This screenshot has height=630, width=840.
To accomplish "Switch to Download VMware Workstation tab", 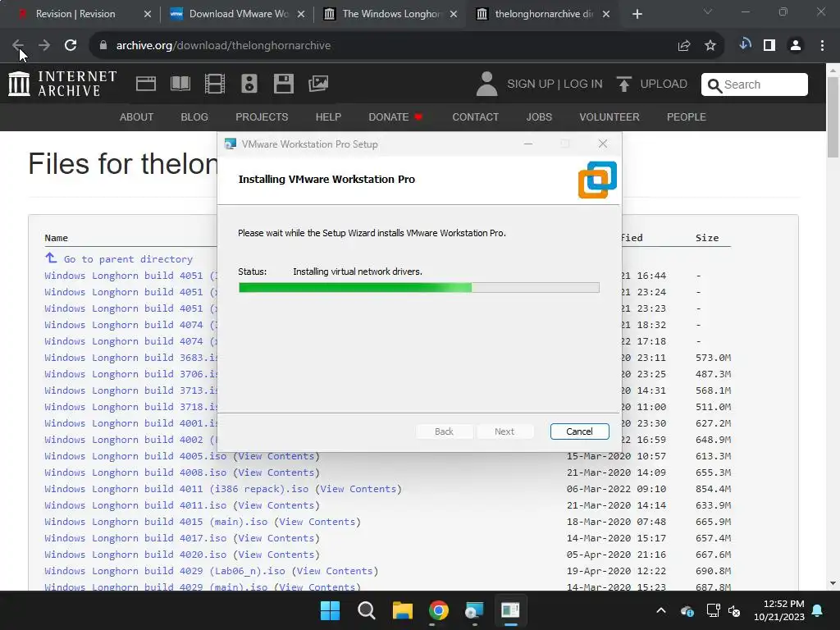I will pos(237,14).
